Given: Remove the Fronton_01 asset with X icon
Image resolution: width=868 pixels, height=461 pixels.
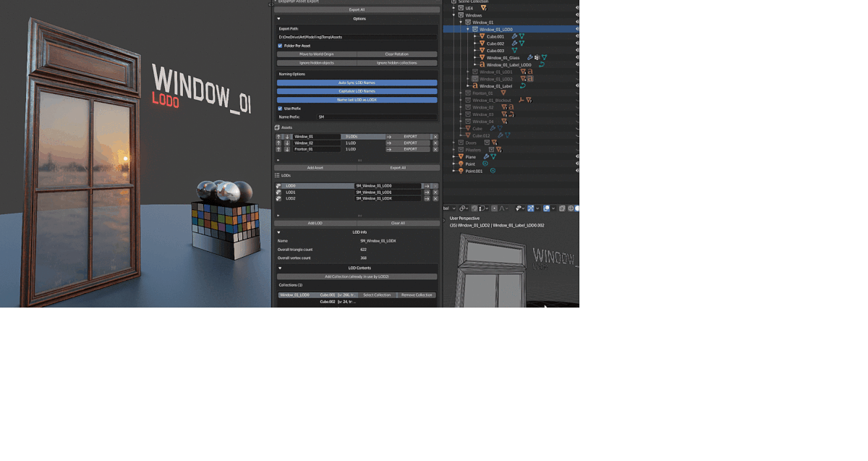Looking at the screenshot, I should tap(435, 149).
